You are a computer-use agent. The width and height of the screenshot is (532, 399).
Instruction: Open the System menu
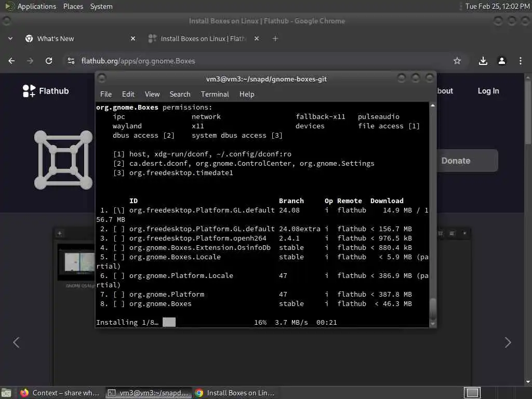tap(101, 6)
